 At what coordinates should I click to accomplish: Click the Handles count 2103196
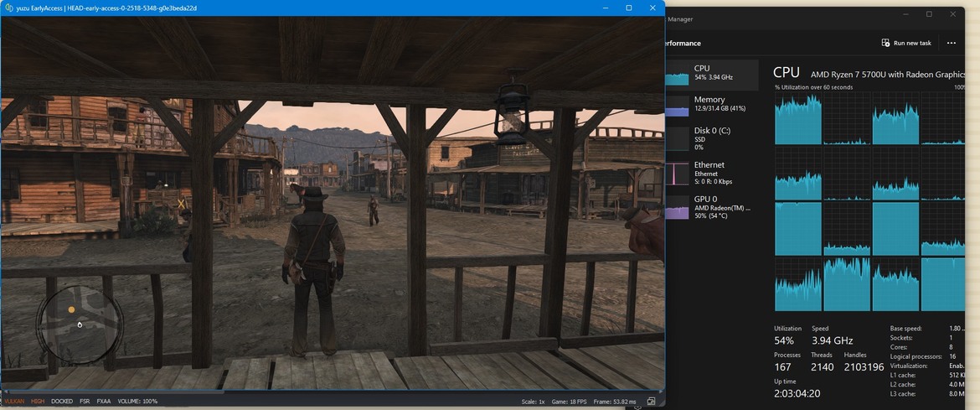(864, 367)
